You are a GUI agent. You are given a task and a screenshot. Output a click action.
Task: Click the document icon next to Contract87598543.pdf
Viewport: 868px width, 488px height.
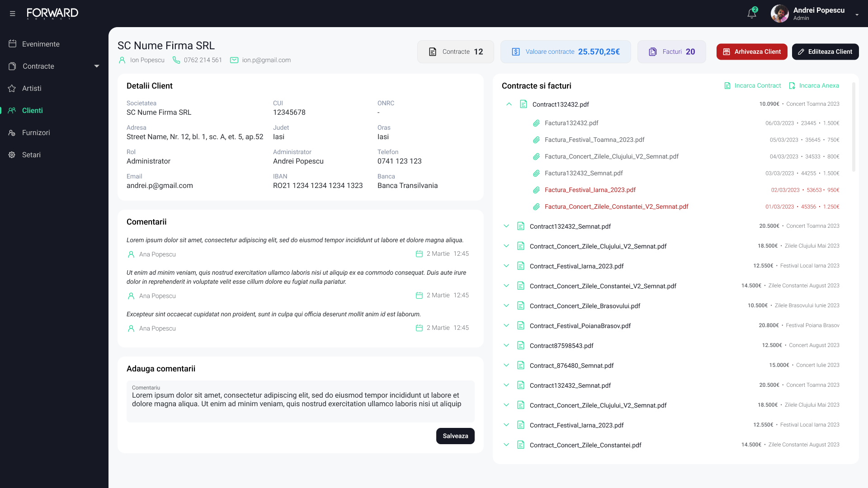(520, 345)
